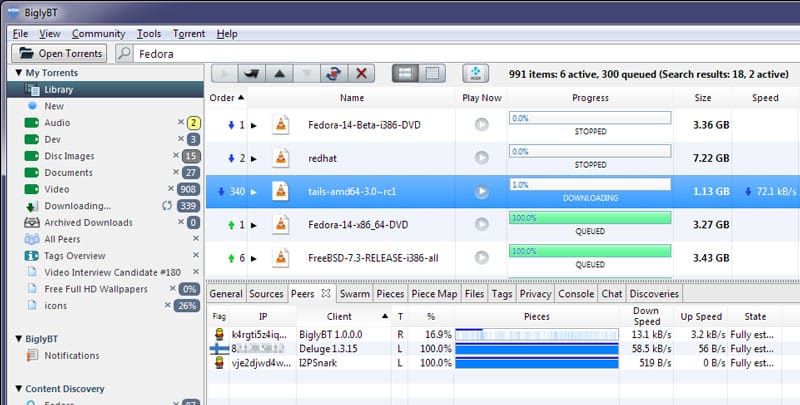800x405 pixels.
Task: Expand the Fedora-14-Beta-i386-DVD row
Action: click(x=254, y=125)
